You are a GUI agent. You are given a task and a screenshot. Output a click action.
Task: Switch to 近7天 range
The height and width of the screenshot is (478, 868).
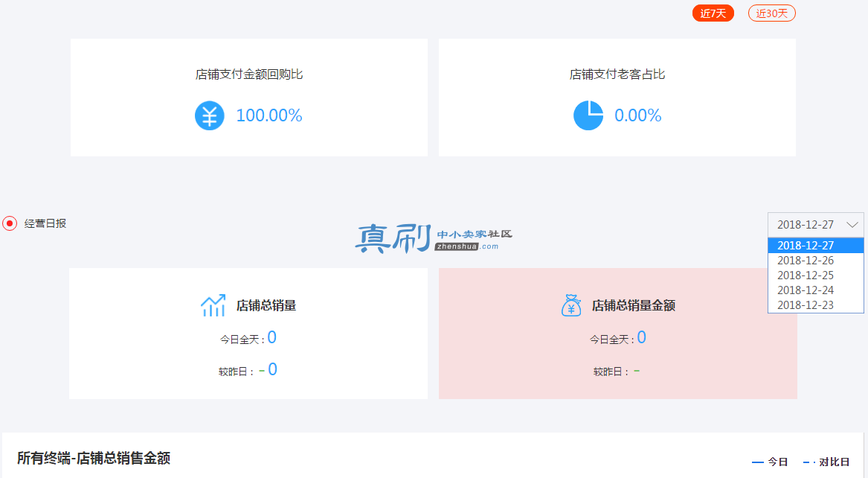713,13
